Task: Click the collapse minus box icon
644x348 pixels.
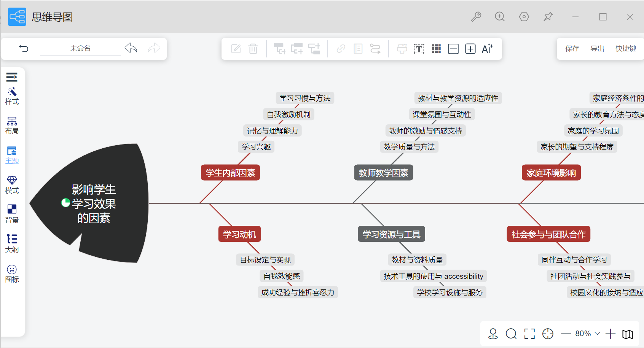Action: pos(453,49)
